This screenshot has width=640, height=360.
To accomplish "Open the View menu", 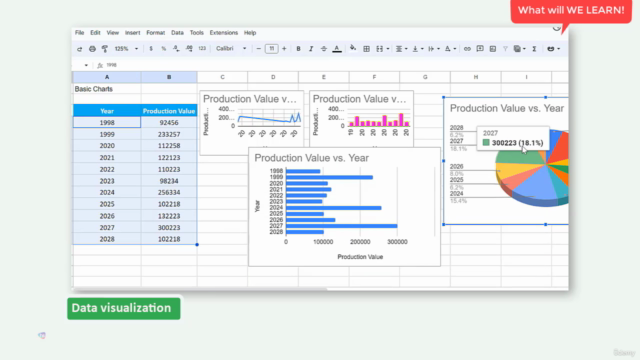I will point(113,33).
